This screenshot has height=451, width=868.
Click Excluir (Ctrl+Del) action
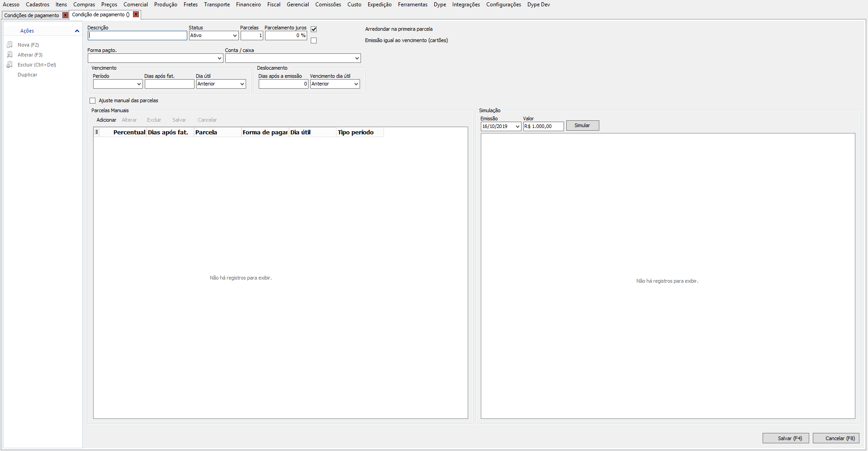coord(37,65)
